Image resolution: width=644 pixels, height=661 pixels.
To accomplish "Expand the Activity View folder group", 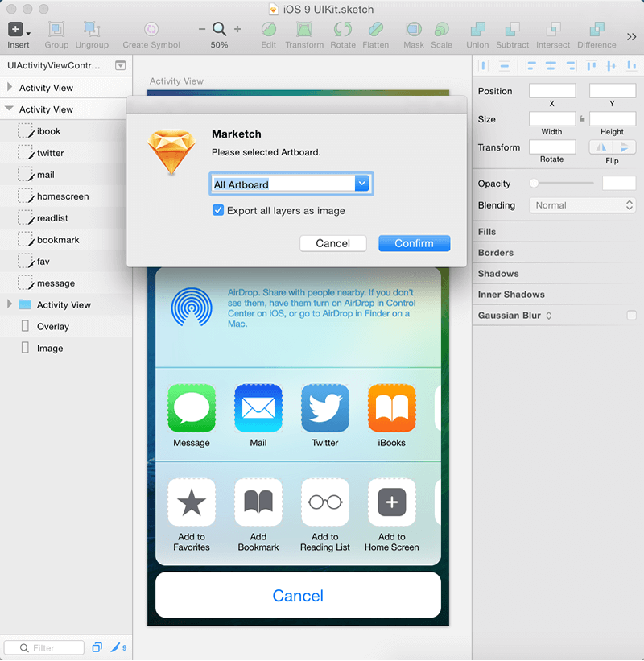I will (x=10, y=304).
